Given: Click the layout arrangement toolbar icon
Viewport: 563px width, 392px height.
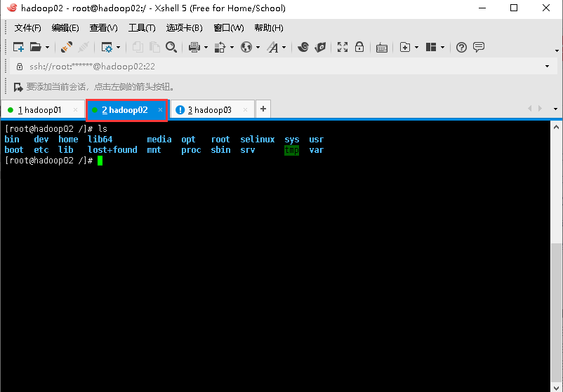Looking at the screenshot, I should pos(431,47).
